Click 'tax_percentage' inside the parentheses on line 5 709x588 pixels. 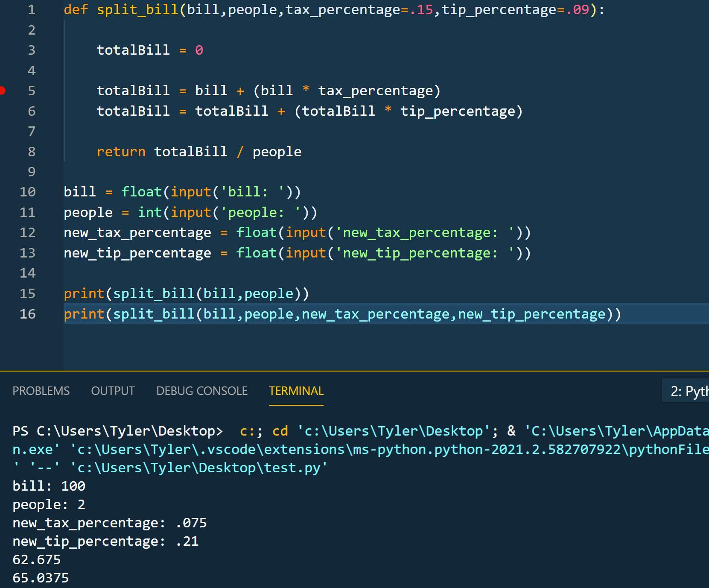(x=375, y=91)
